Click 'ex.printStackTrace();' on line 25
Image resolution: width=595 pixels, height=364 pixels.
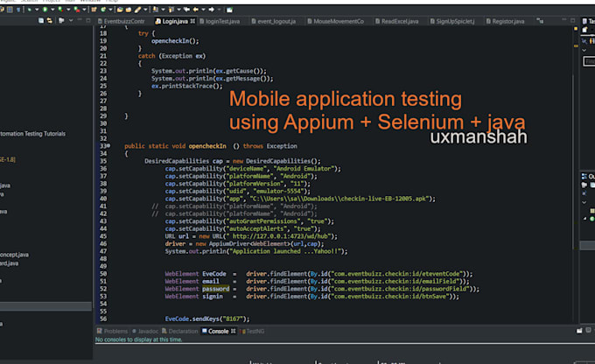coord(187,86)
